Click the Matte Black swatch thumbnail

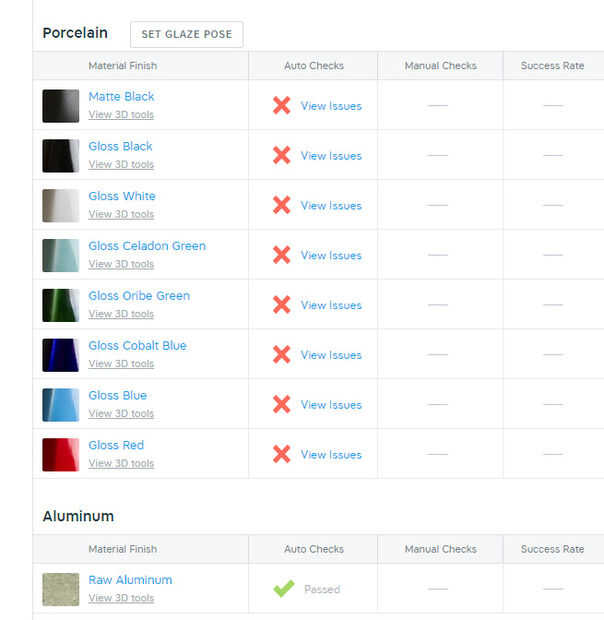(61, 106)
